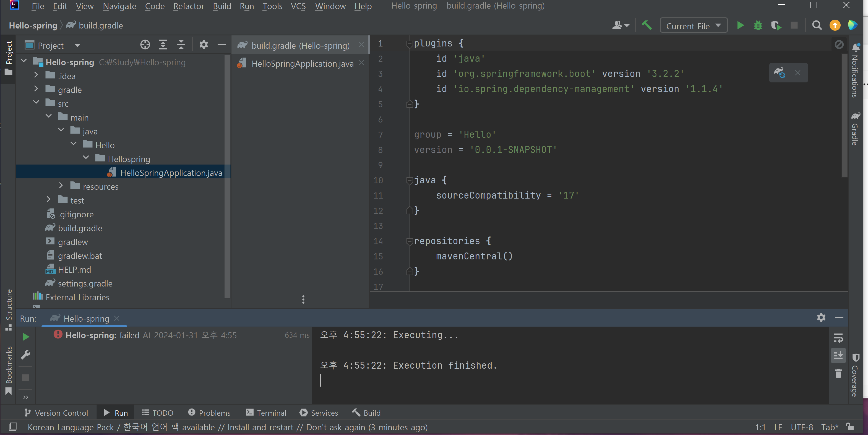
Task: Open the Problems tool tab
Action: 209,412
